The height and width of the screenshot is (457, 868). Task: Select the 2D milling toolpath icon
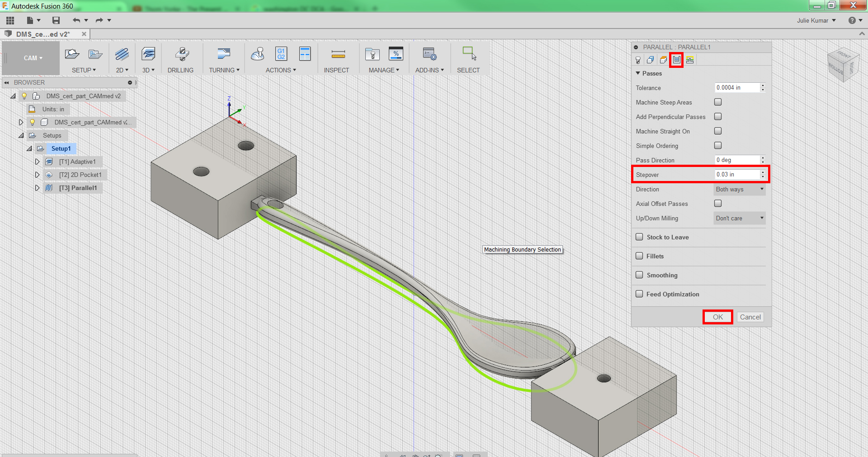(122, 54)
